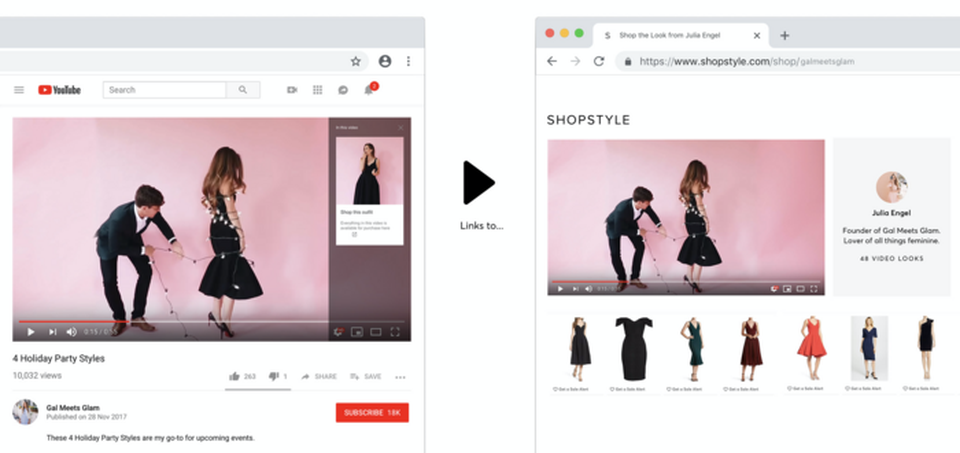Open the Gal Meets Glam channel name

(73, 408)
